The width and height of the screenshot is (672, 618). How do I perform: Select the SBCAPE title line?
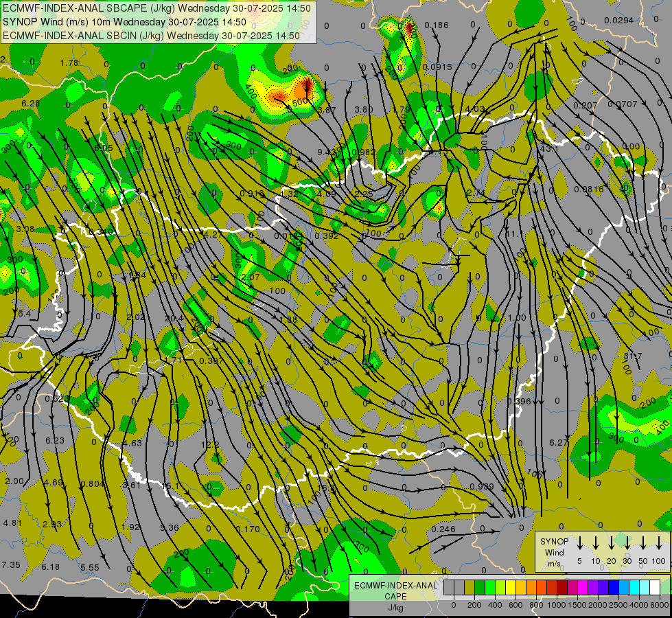(x=157, y=8)
